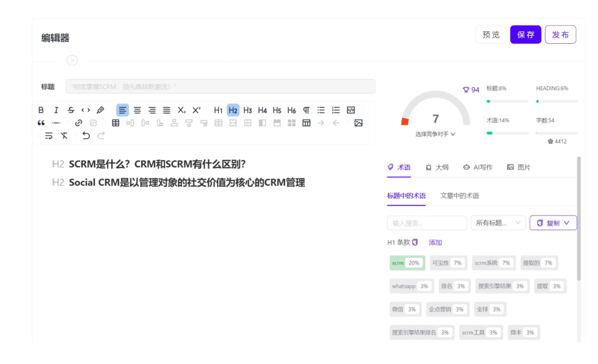Apply subscript formatting
The width and height of the screenshot is (598, 364).
[181, 110]
